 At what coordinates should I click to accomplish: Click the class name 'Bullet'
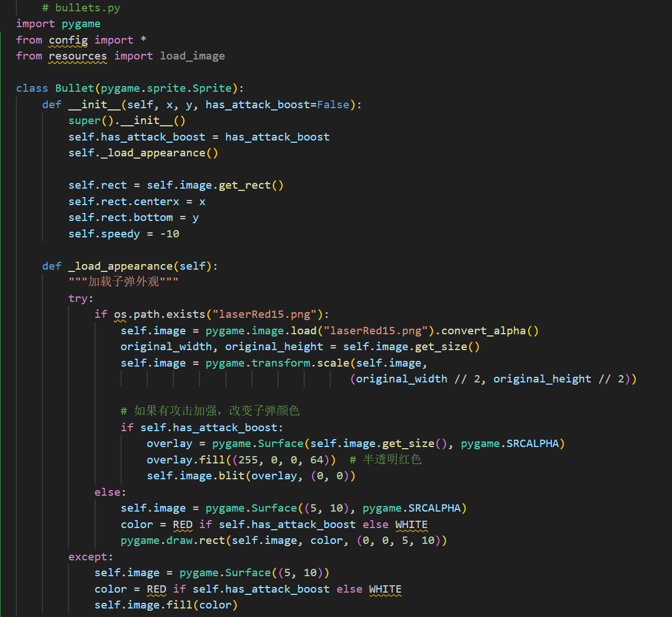(75, 88)
